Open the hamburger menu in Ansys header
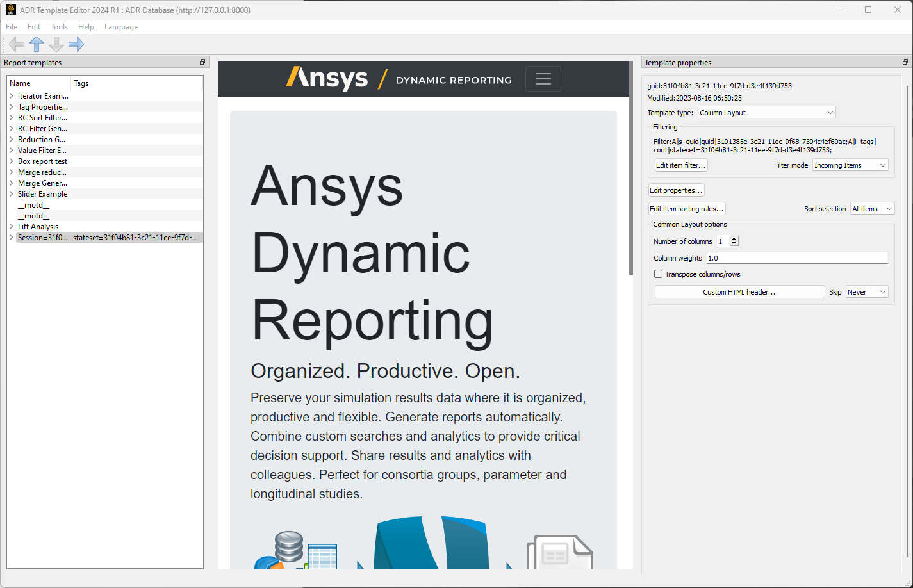 (x=543, y=79)
